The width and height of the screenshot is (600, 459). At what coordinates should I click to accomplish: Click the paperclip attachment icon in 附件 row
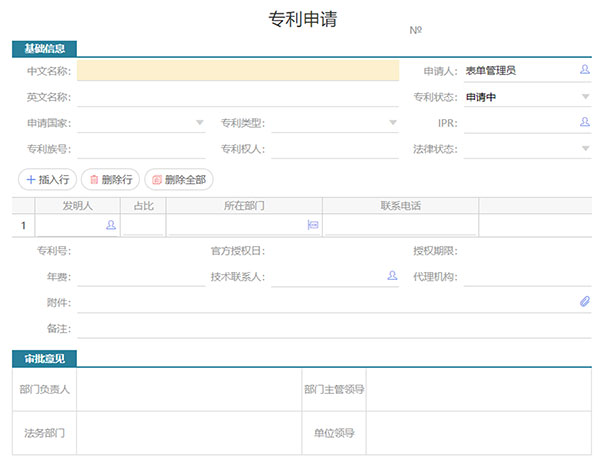coord(584,301)
